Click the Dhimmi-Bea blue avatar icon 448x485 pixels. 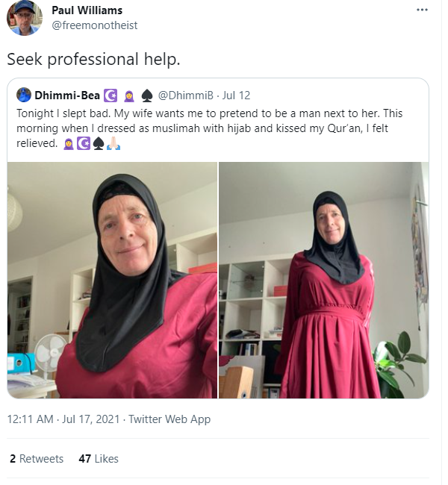(x=24, y=95)
